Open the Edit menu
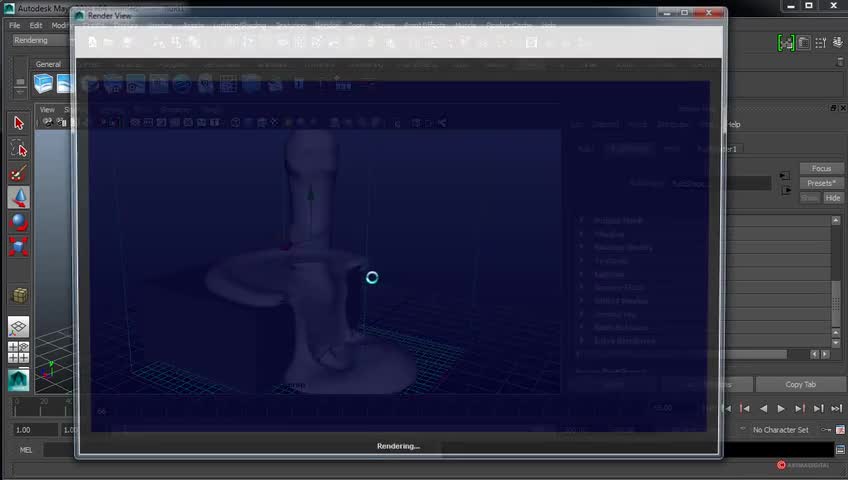Image resolution: width=848 pixels, height=480 pixels. coord(36,25)
